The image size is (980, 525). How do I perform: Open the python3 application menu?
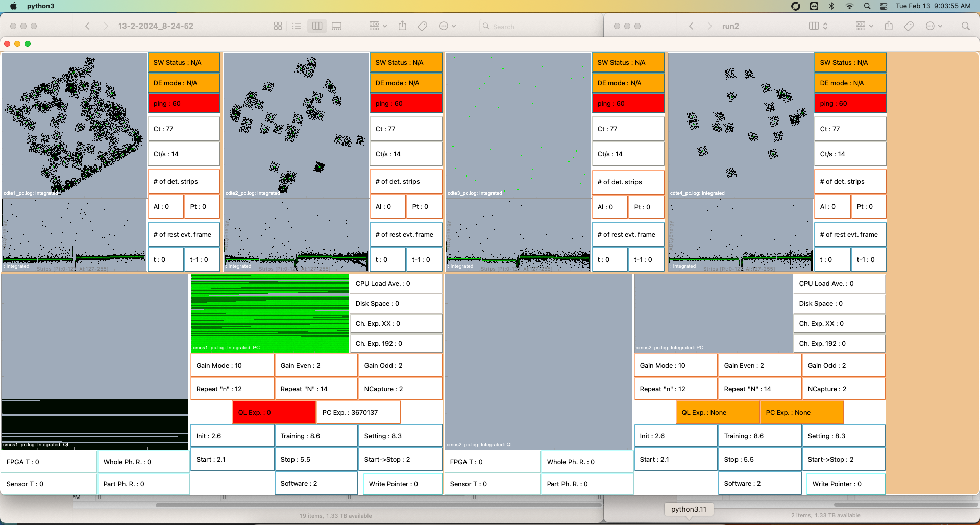pyautogui.click(x=40, y=6)
